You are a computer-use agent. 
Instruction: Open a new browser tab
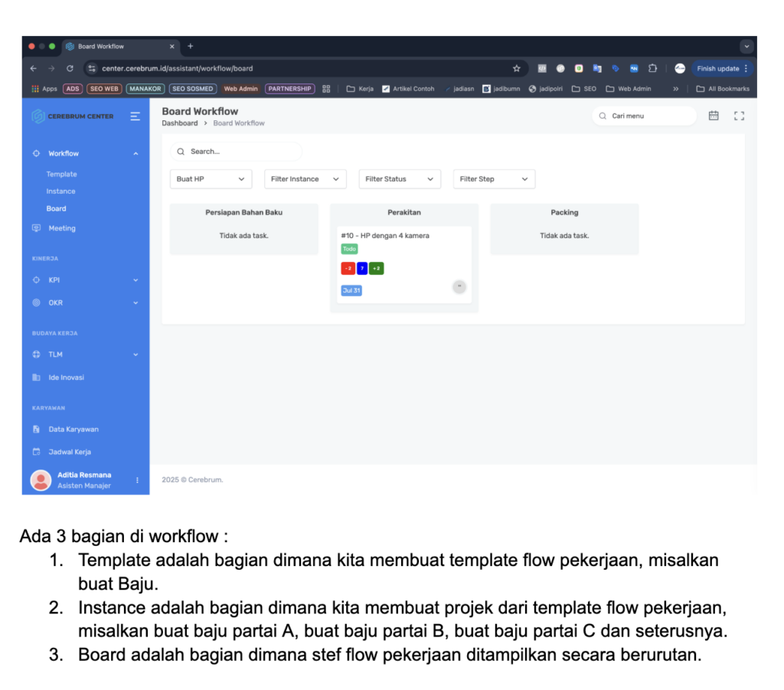pos(191,47)
